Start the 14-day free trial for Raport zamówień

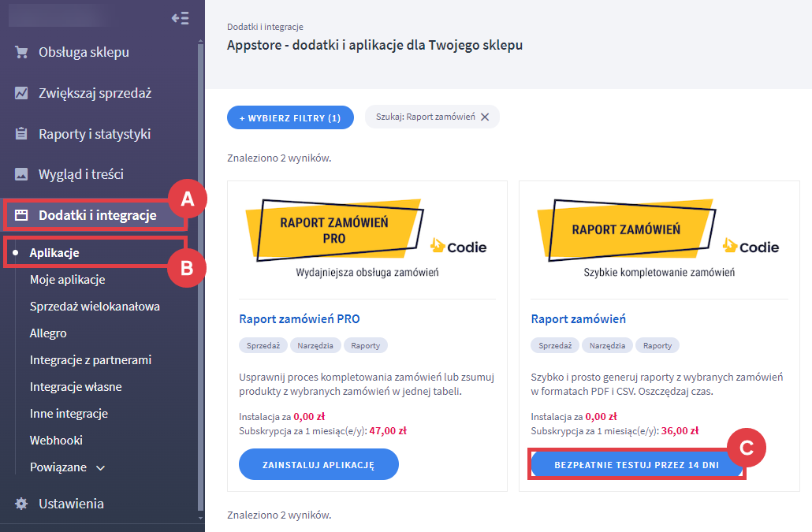pos(637,465)
